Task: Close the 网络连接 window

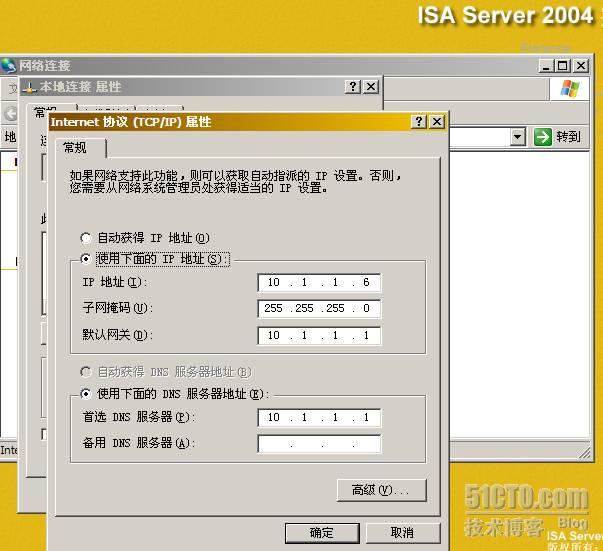Action: pos(581,66)
